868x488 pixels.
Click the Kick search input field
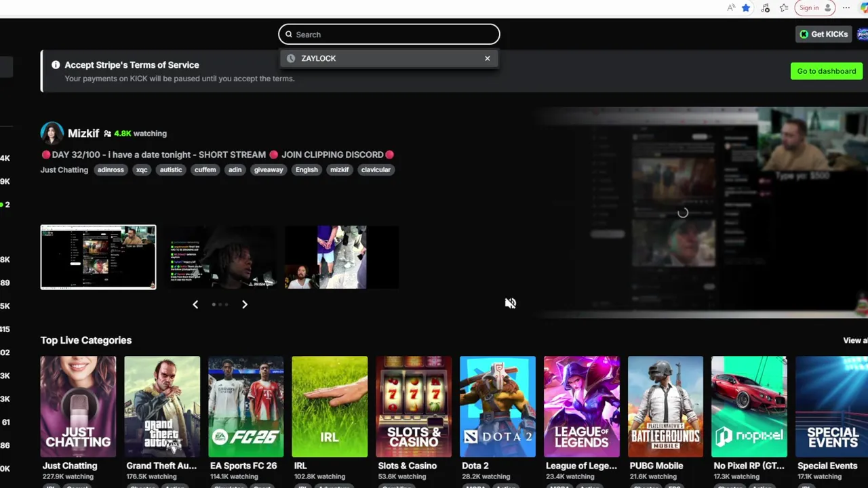tap(389, 35)
